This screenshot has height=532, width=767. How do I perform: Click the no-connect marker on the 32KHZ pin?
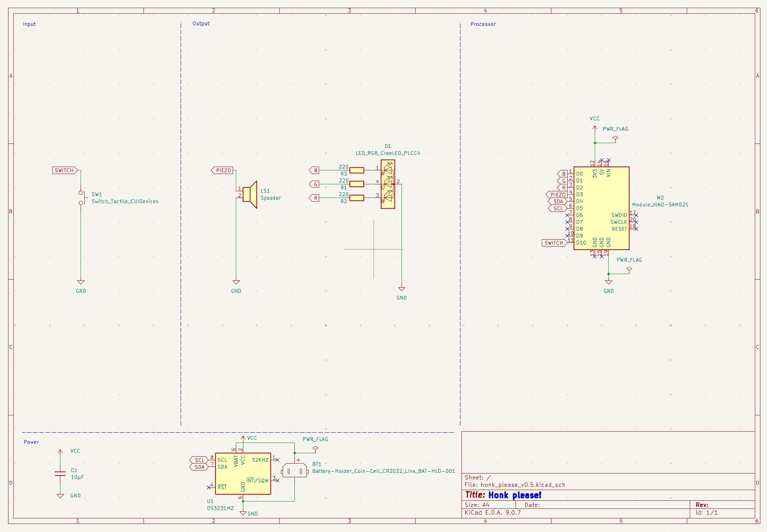[277, 460]
